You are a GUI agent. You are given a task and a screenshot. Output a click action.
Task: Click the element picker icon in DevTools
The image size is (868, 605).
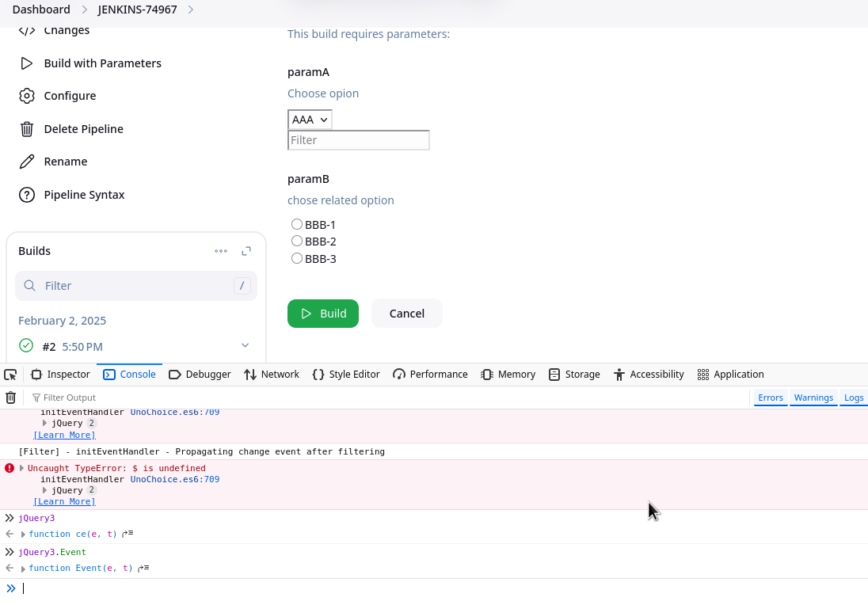(10, 375)
